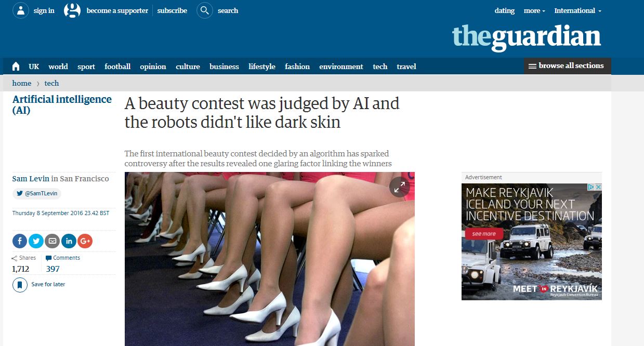
Task: Open Sam Levin author page link
Action: click(x=31, y=179)
